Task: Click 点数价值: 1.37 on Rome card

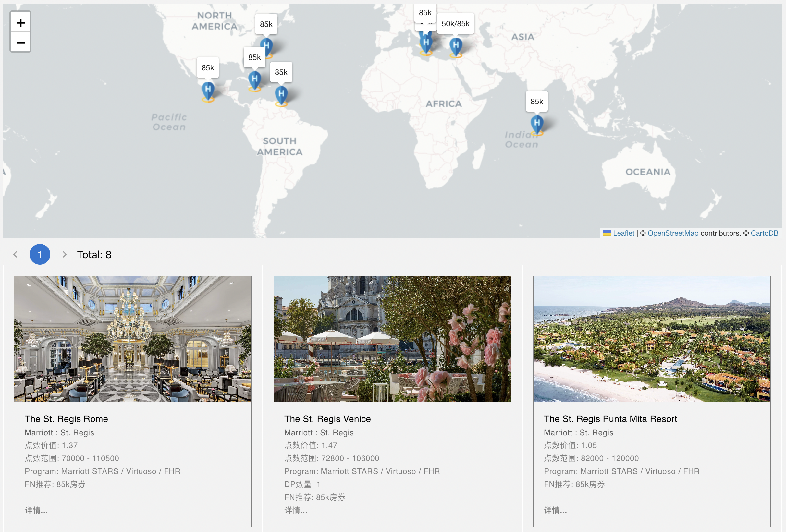Action: tap(51, 445)
